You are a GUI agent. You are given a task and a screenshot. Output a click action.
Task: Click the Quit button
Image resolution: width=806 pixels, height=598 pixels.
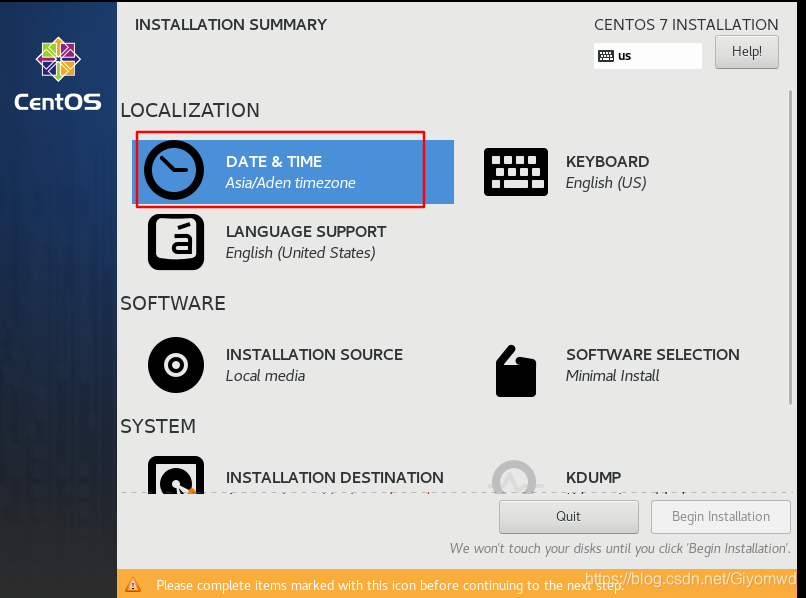pos(569,517)
